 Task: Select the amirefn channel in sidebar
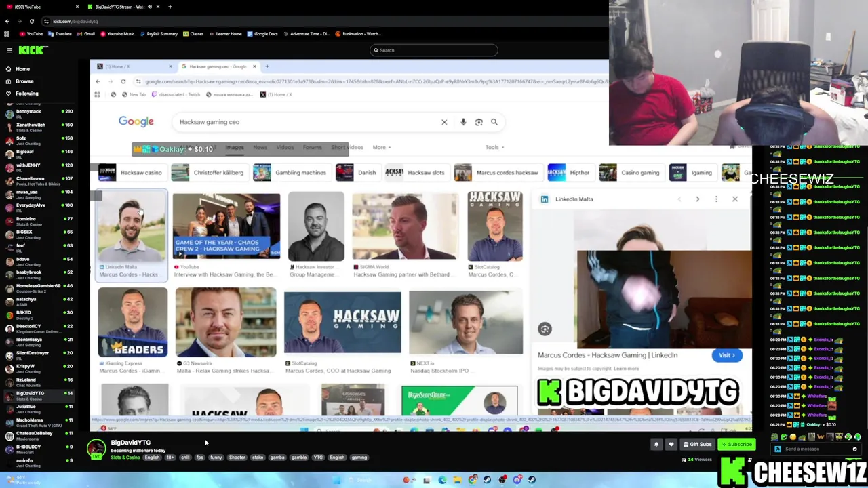37,462
